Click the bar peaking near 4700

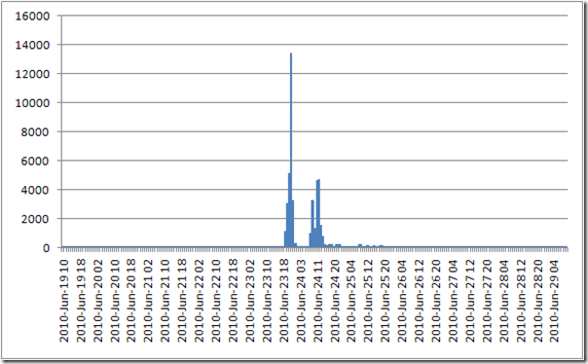(318, 213)
